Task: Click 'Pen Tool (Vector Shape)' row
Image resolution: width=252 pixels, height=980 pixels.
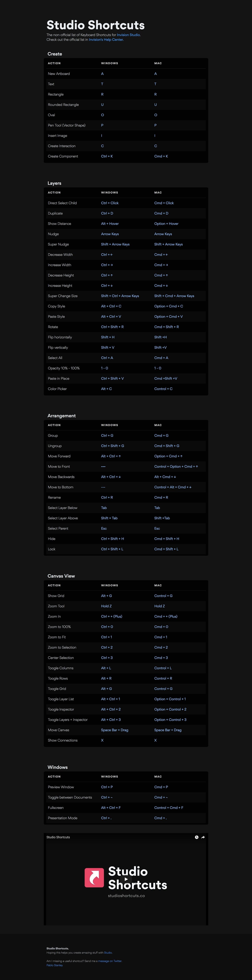Action: tap(126, 125)
